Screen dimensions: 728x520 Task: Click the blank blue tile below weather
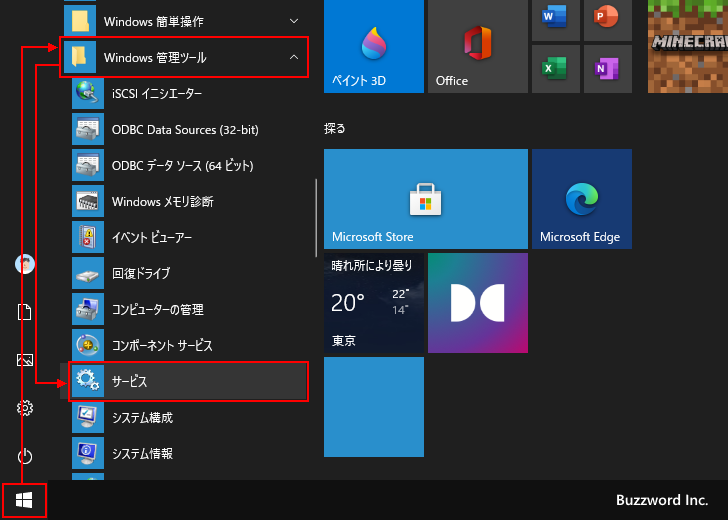[x=374, y=407]
